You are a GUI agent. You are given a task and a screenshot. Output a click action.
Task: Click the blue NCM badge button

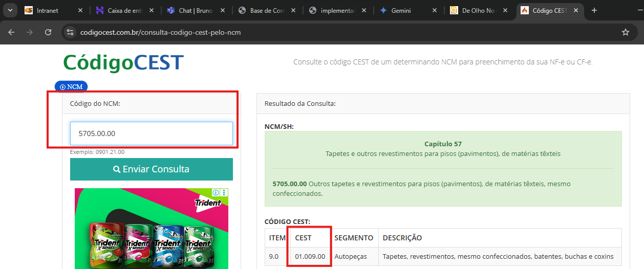point(71,86)
